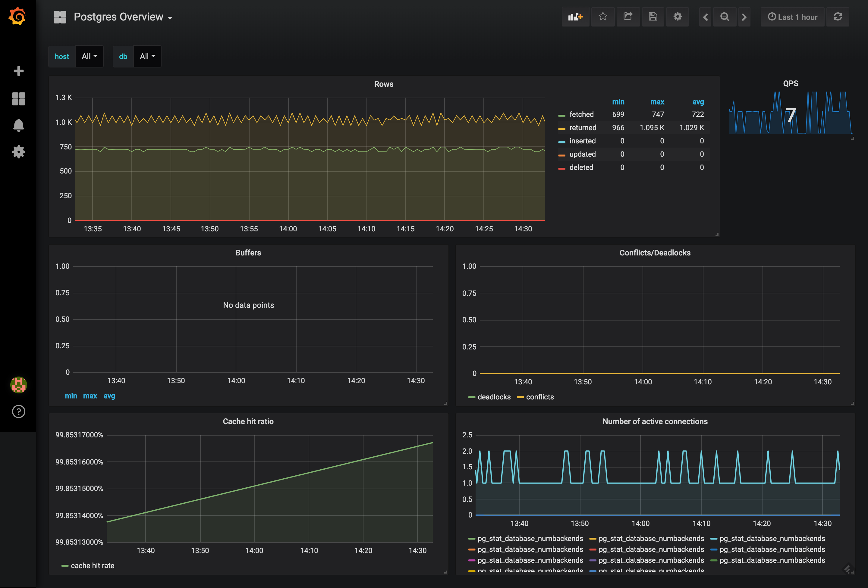Click the host variable label
The height and width of the screenshot is (588, 868).
[x=62, y=56]
